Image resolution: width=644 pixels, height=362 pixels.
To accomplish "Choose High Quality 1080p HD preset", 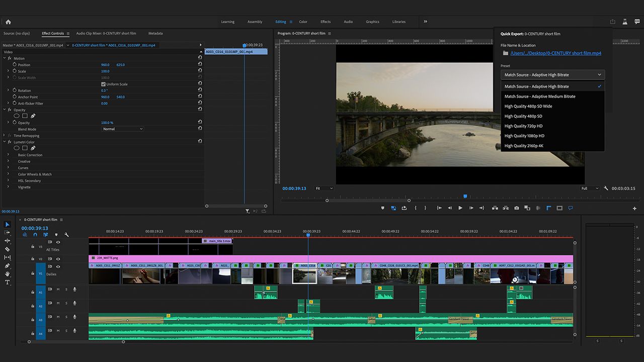I will point(524,136).
